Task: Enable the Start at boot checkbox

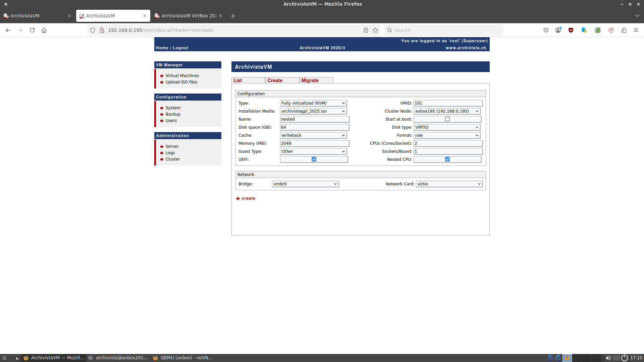Action: (447, 119)
